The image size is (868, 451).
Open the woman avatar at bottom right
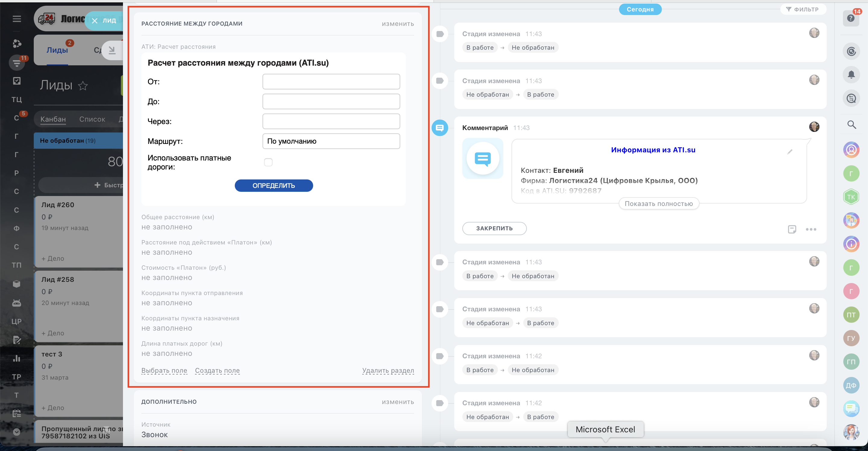point(851,432)
